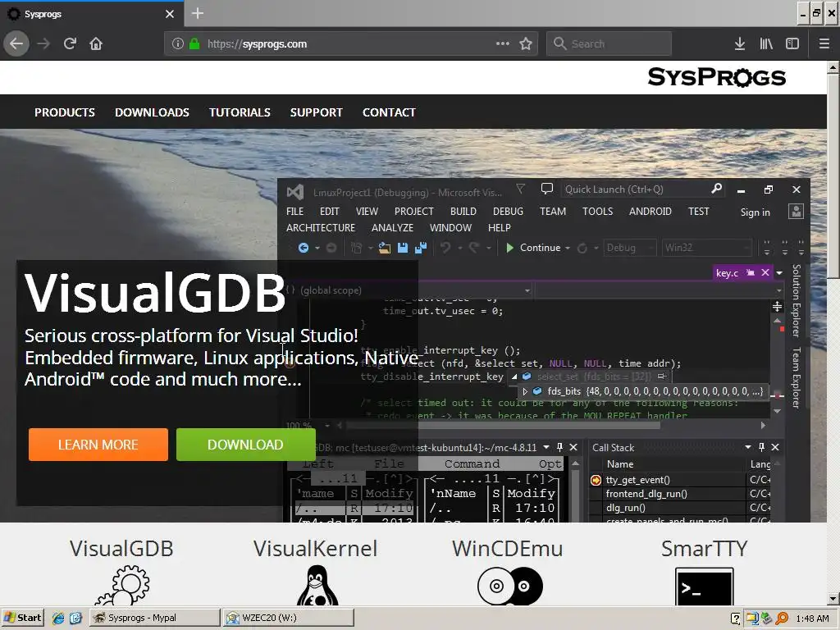The image size is (840, 630).
Task: Open the WinCDEmu product heading link
Action: point(508,549)
